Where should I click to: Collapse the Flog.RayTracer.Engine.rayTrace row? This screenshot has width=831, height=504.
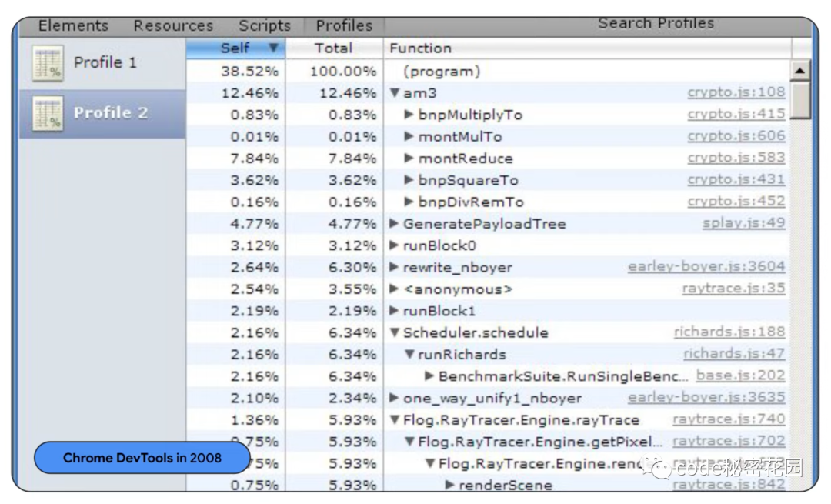394,419
